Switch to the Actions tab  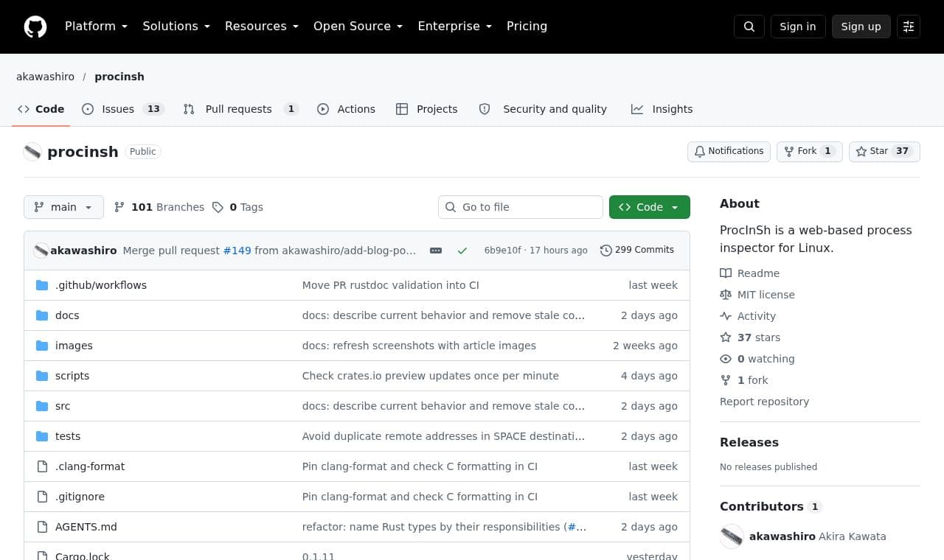tap(346, 109)
